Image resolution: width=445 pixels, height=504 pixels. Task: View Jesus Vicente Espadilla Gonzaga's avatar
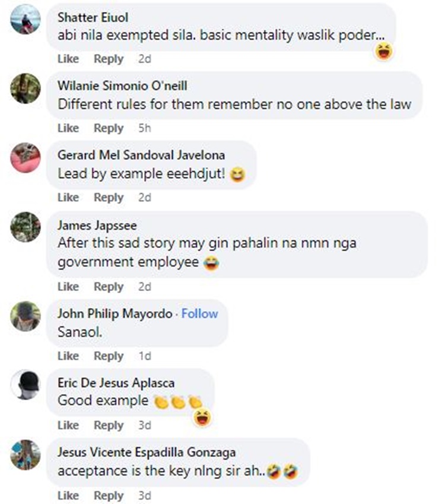pos(26,455)
